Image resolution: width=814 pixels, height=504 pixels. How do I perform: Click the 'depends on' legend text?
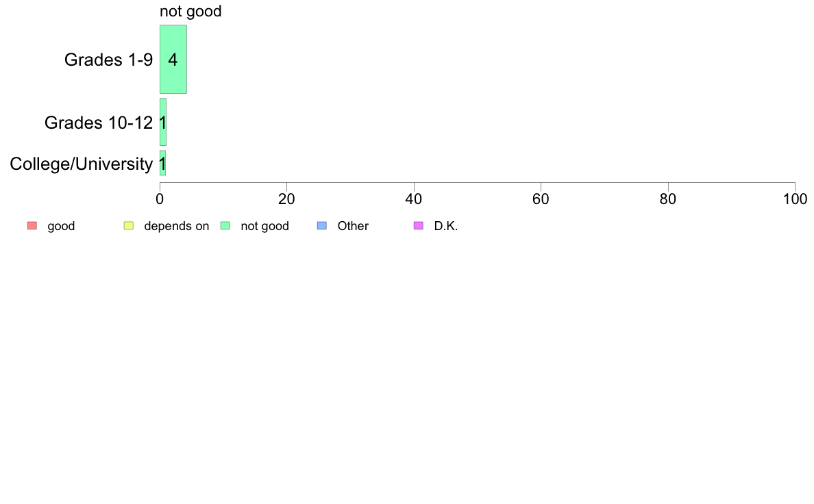point(177,226)
